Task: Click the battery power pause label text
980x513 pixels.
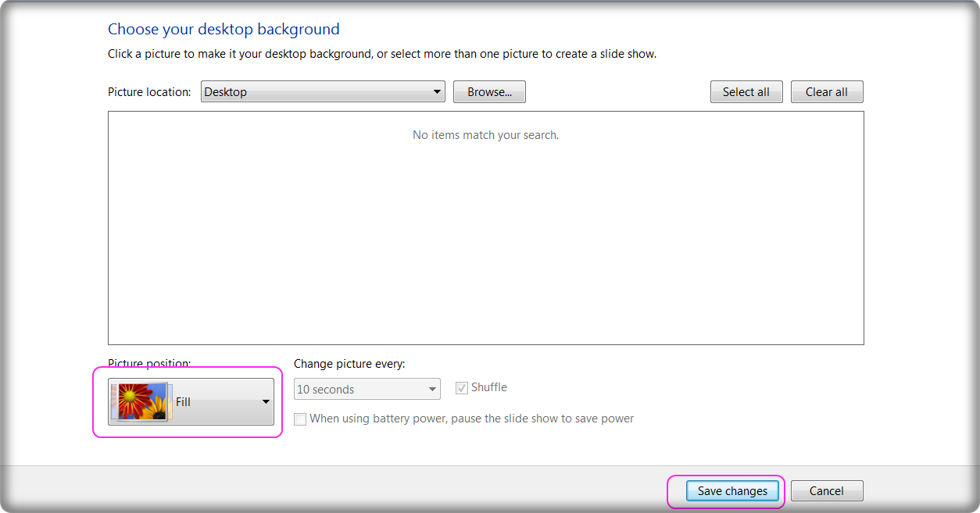Action: (471, 419)
